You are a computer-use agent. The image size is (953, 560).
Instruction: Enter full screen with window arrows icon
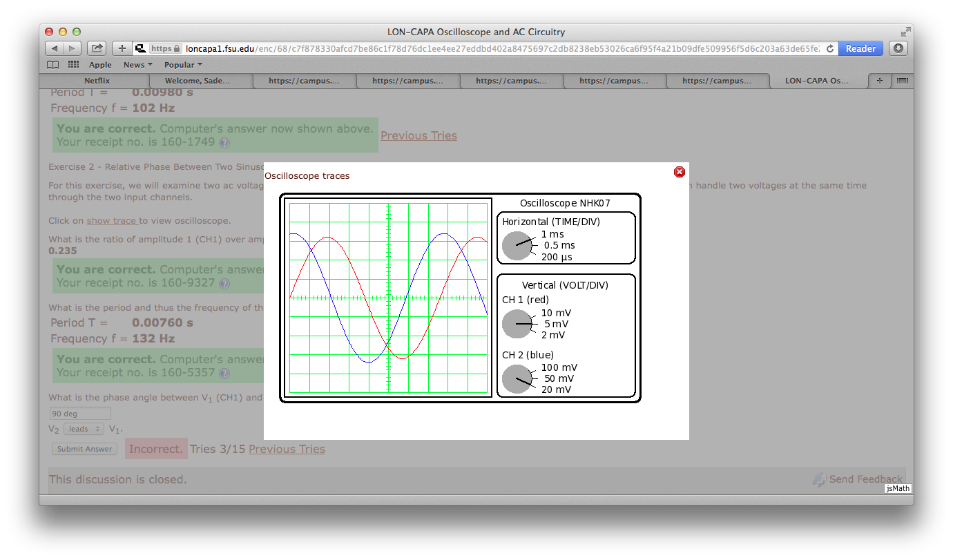(905, 32)
